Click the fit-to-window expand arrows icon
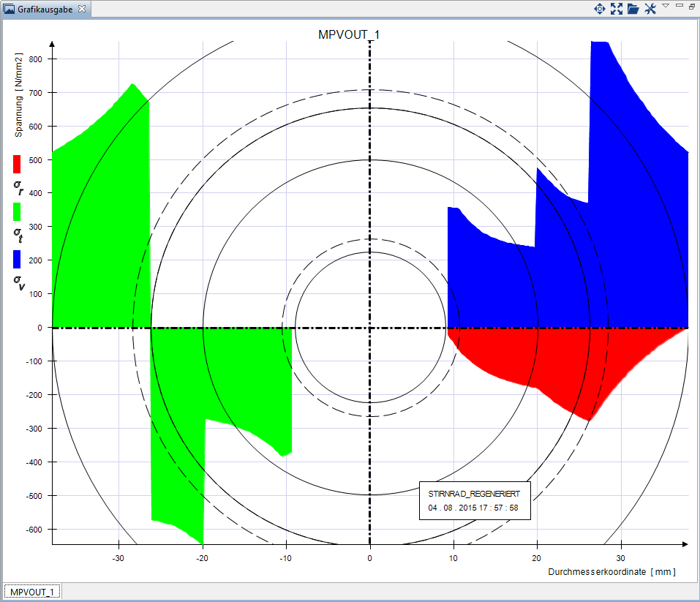 coord(617,9)
